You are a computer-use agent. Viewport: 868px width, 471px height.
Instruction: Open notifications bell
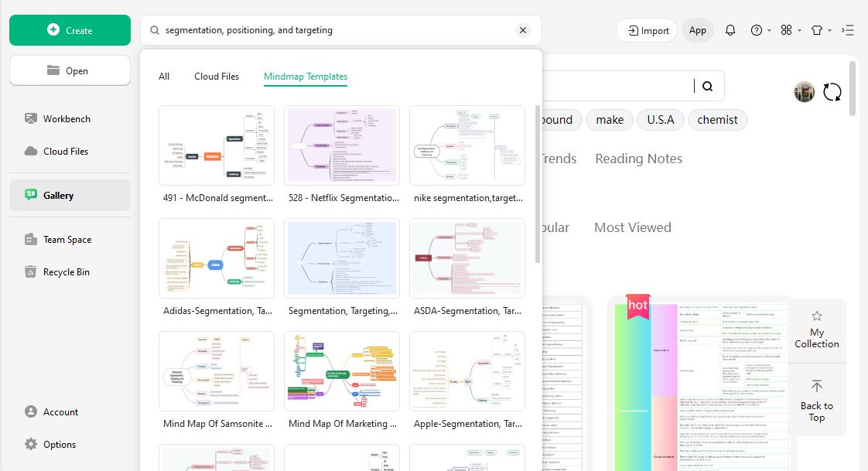pos(730,30)
